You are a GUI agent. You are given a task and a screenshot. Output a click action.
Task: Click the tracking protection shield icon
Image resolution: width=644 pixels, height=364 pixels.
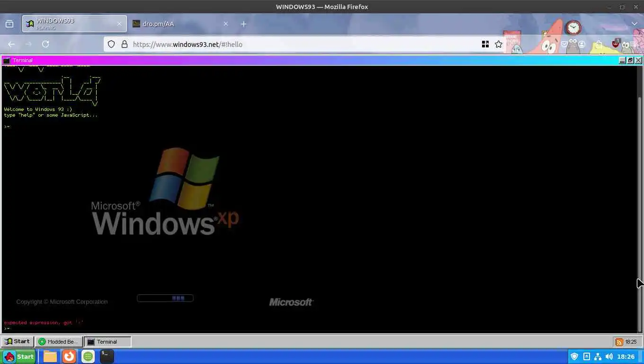(111, 44)
